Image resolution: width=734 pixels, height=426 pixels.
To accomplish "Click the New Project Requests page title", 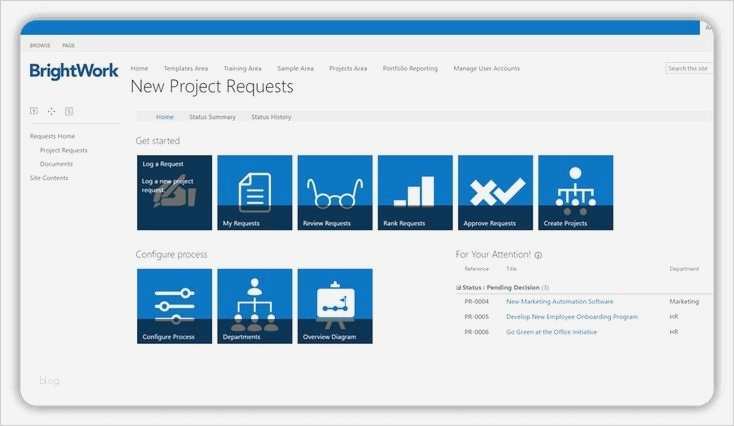I will pos(212,87).
